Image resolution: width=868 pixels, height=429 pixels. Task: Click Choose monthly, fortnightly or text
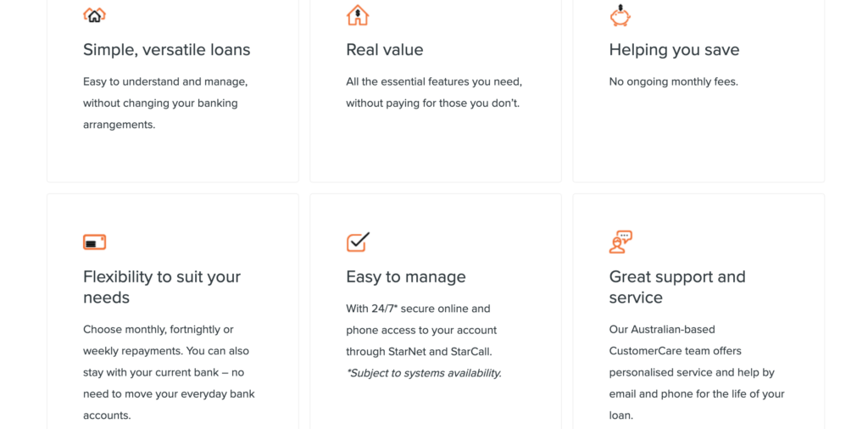coord(159,329)
